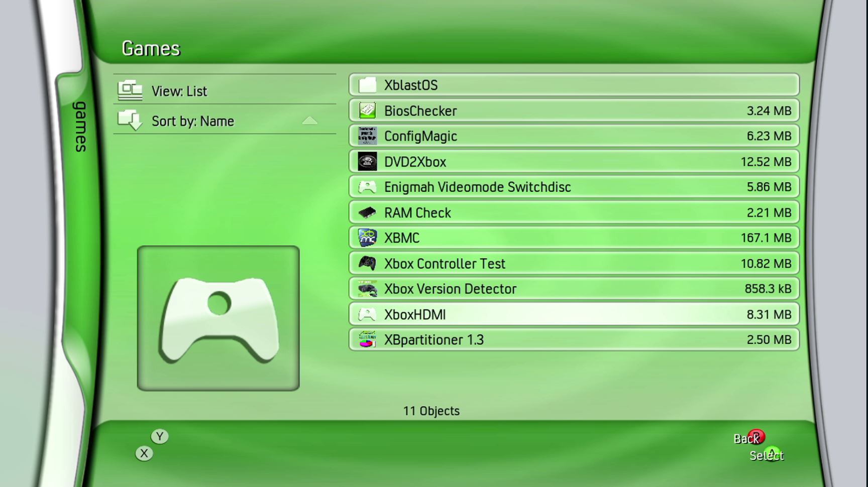Click the 12.52 MB size value
Screen dimensions: 868x487
(766, 162)
